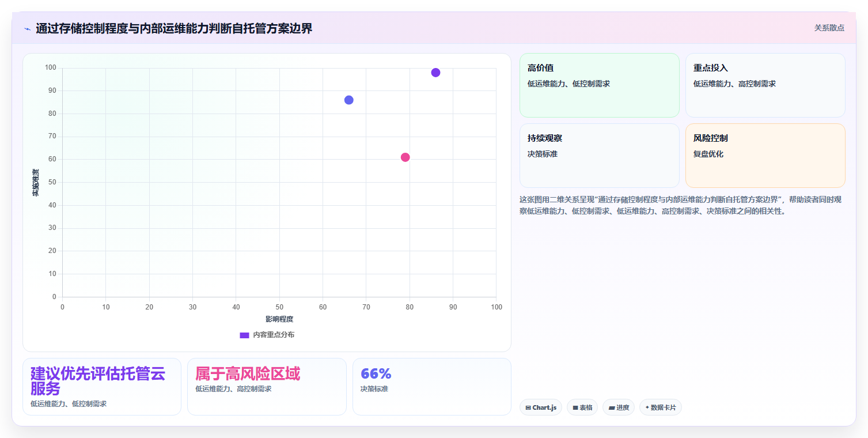
Task: Open the 风险控制 quadrant card
Action: (x=765, y=156)
